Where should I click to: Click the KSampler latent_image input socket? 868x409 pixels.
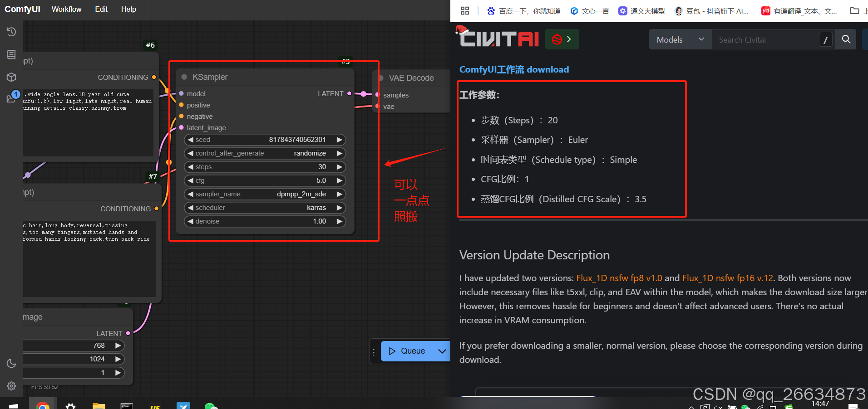(181, 128)
